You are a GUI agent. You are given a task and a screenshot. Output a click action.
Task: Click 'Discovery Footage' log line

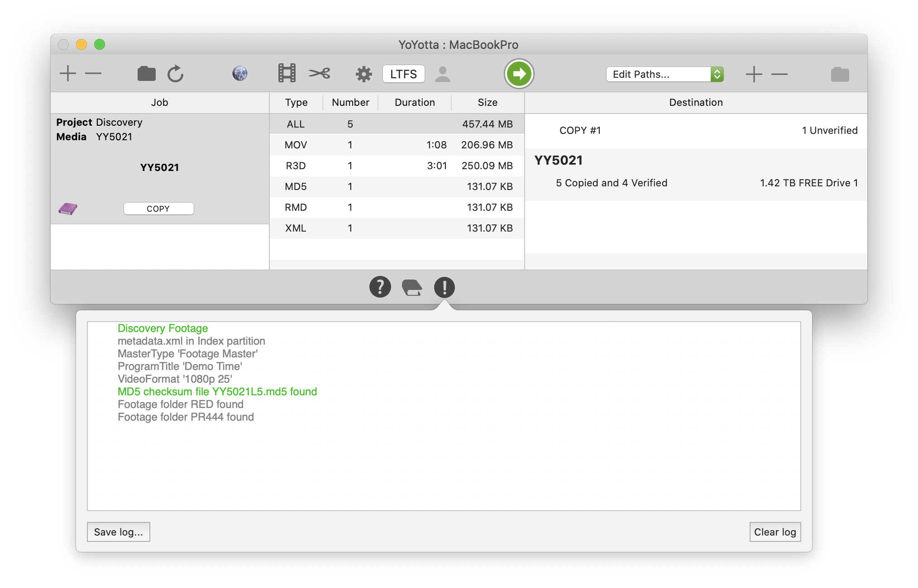[163, 328]
